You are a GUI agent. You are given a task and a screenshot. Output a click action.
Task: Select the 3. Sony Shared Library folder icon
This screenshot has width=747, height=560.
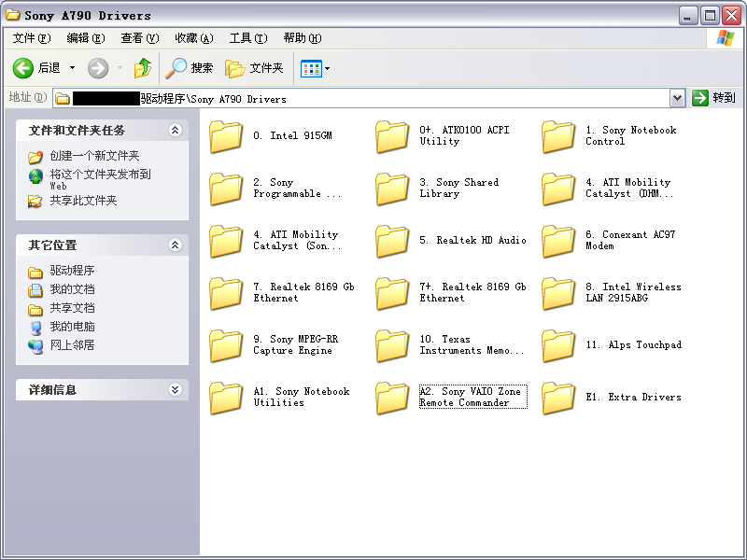pos(392,189)
